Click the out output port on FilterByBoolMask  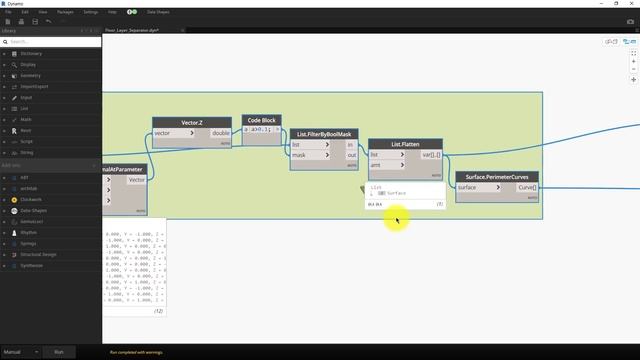tap(351, 155)
